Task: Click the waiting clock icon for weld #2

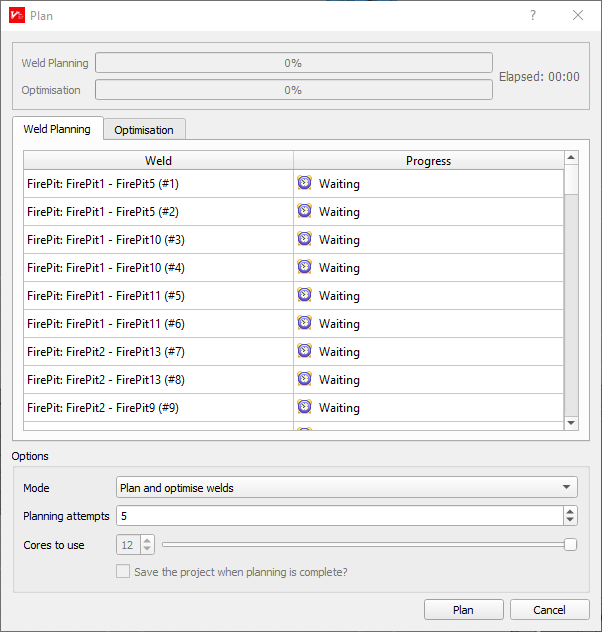Action: pyautogui.click(x=305, y=211)
